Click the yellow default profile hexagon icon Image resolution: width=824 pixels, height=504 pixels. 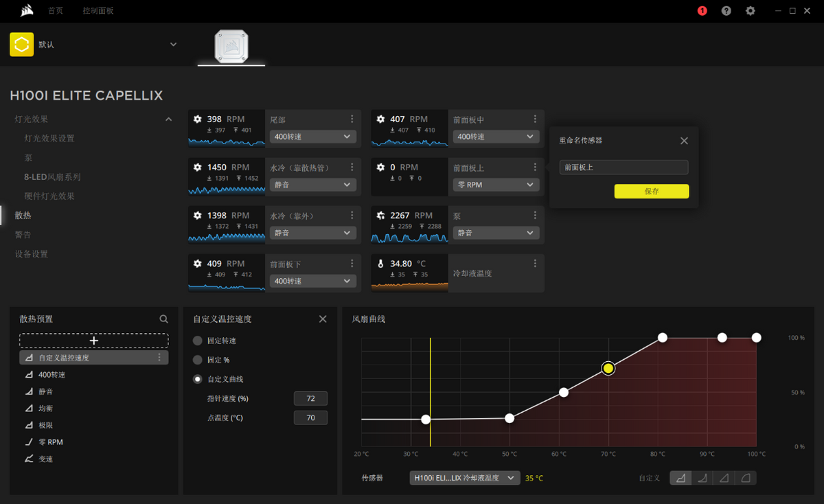[22, 44]
